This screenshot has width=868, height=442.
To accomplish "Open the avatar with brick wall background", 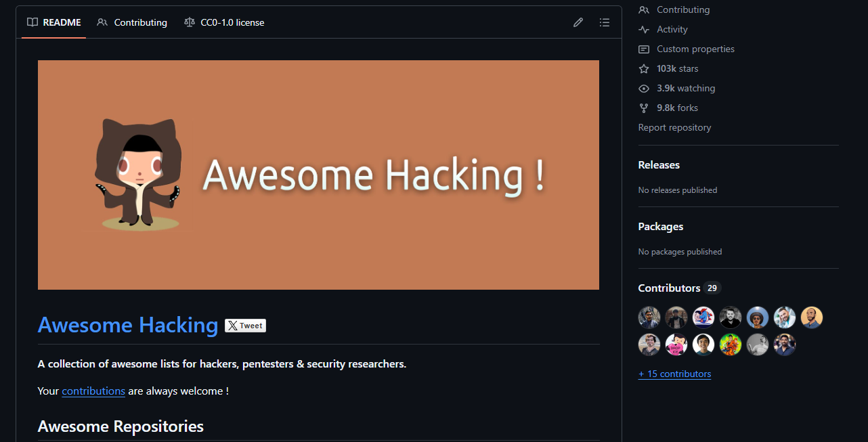I will (x=676, y=317).
